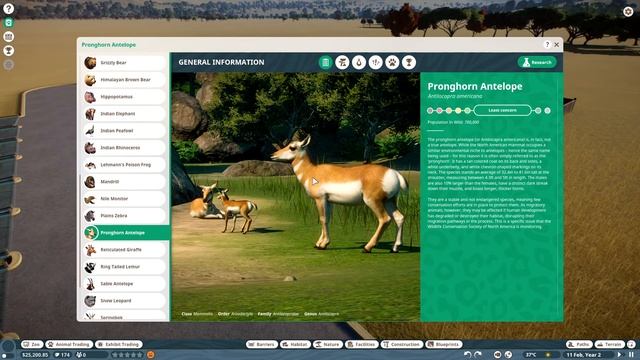The image size is (640, 360).
Task: Switch to the habitat tree tab icon
Action: tap(342, 62)
